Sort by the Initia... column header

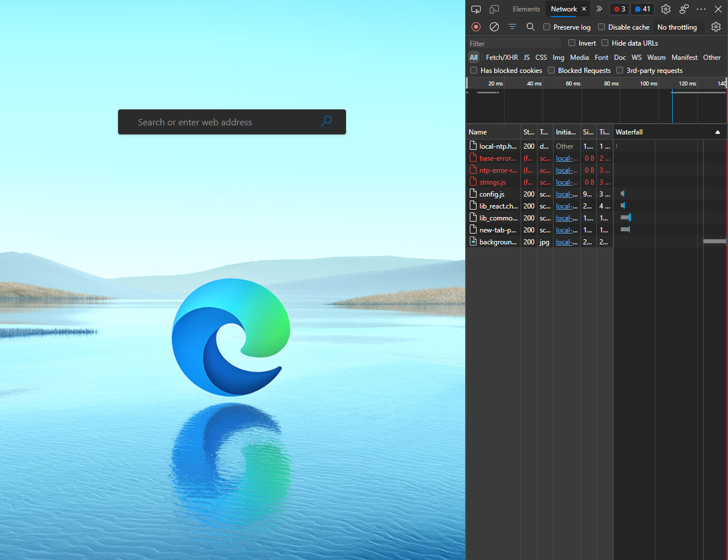tap(567, 132)
